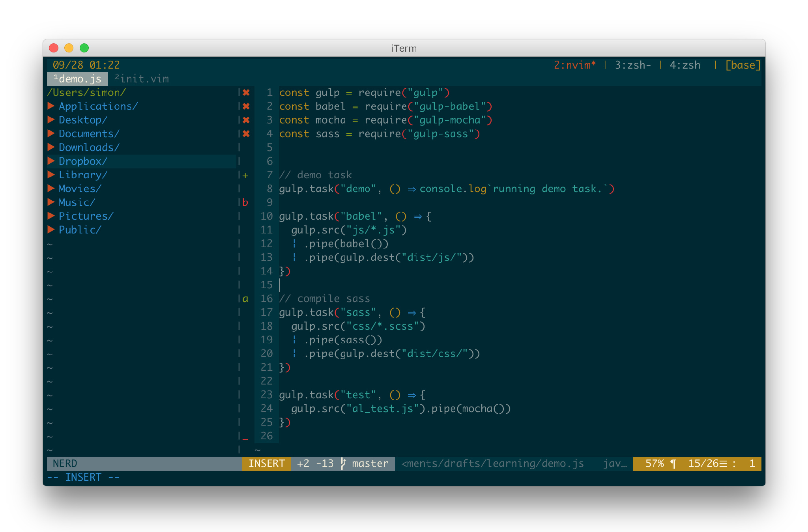Click the master branch name
The width and height of the screenshot is (808, 532).
pyautogui.click(x=370, y=464)
